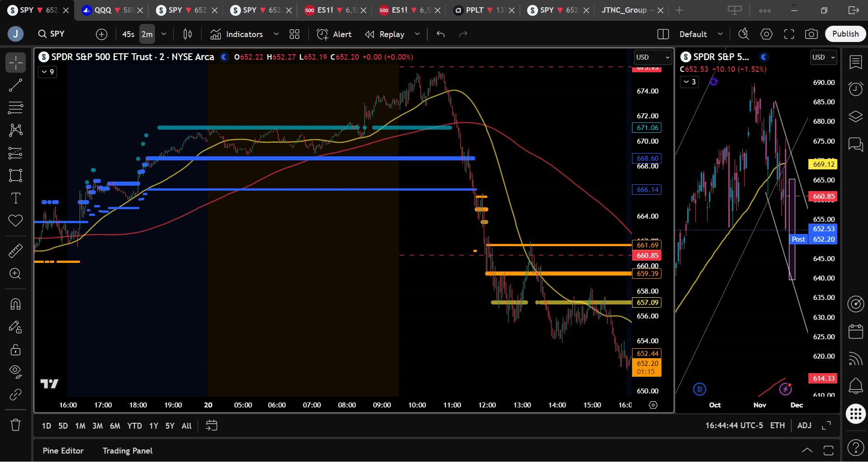Viewport: 868px width, 463px height.
Task: Open the alerts clock panel
Action: click(x=855, y=89)
